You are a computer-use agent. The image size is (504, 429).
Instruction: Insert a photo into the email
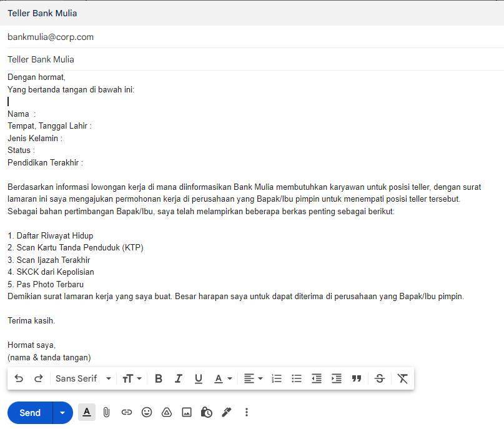pyautogui.click(x=187, y=412)
